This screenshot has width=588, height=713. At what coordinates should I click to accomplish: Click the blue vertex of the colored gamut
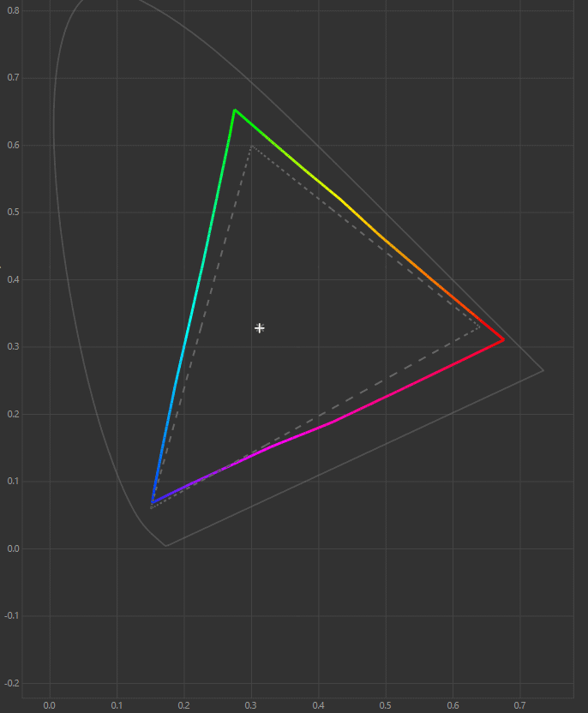[152, 502]
